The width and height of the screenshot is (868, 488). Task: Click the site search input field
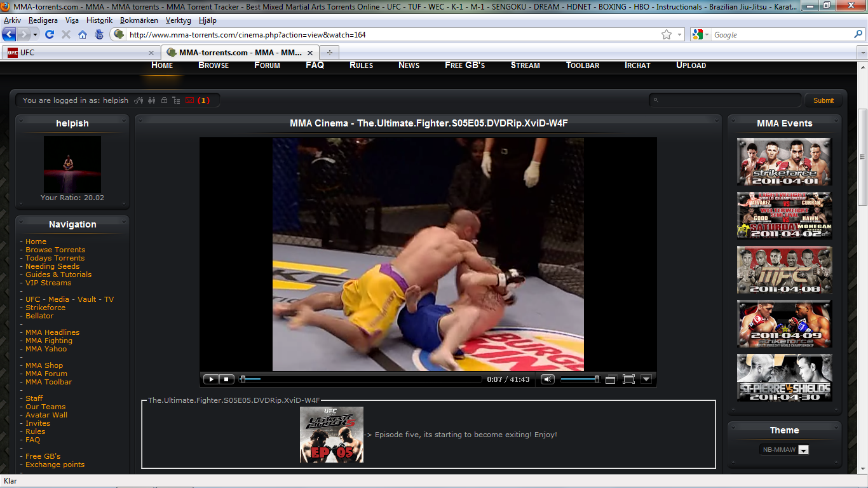pos(725,100)
